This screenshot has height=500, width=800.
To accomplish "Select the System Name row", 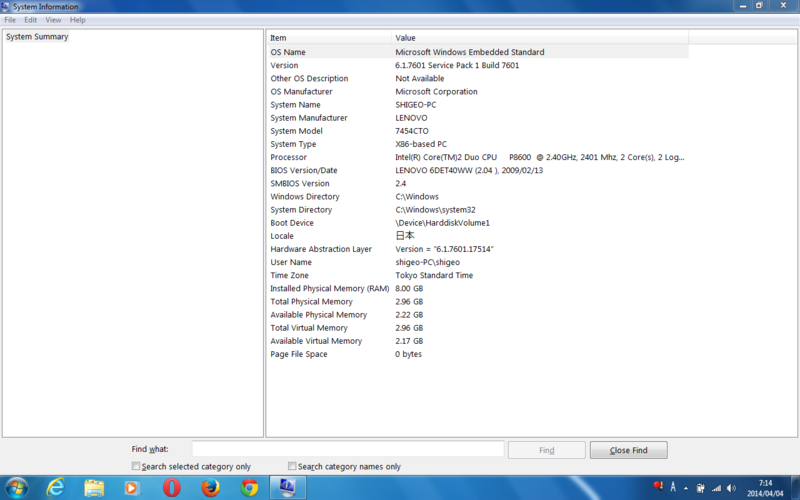I will click(478, 105).
